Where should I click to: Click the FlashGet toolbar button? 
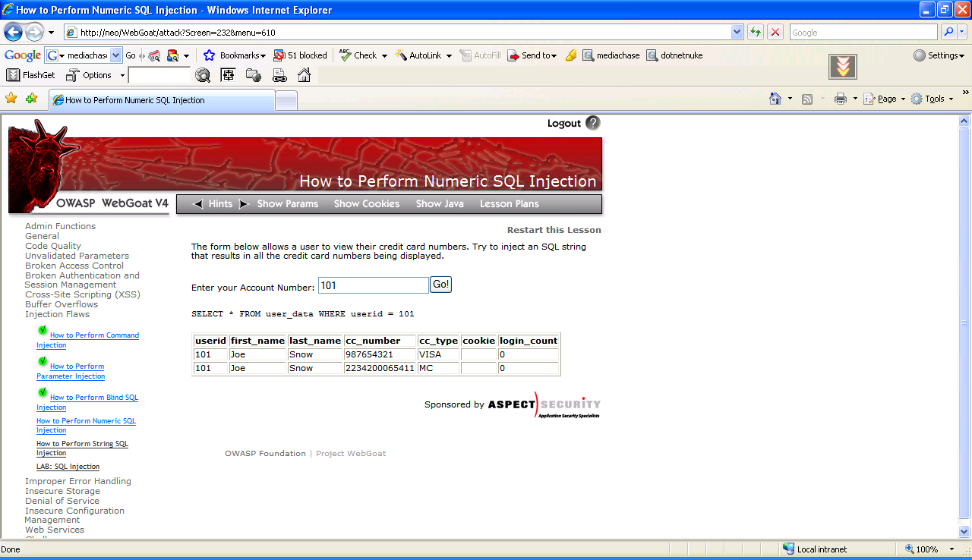coord(31,75)
